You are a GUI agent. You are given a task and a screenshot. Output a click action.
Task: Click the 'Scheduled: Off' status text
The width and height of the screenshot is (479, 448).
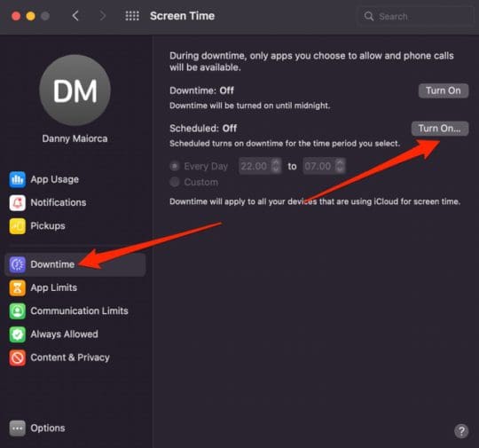point(203,129)
